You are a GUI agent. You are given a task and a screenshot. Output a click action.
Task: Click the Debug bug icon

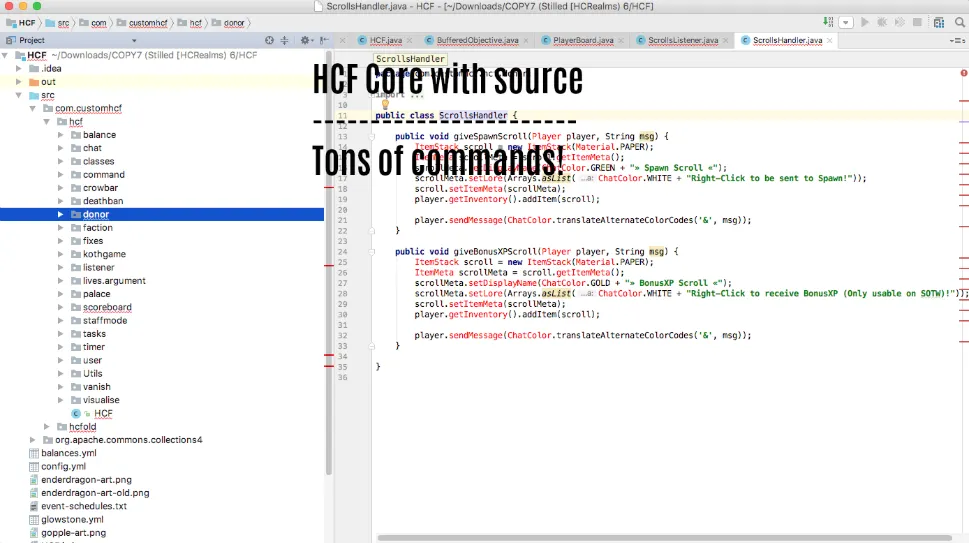(882, 22)
